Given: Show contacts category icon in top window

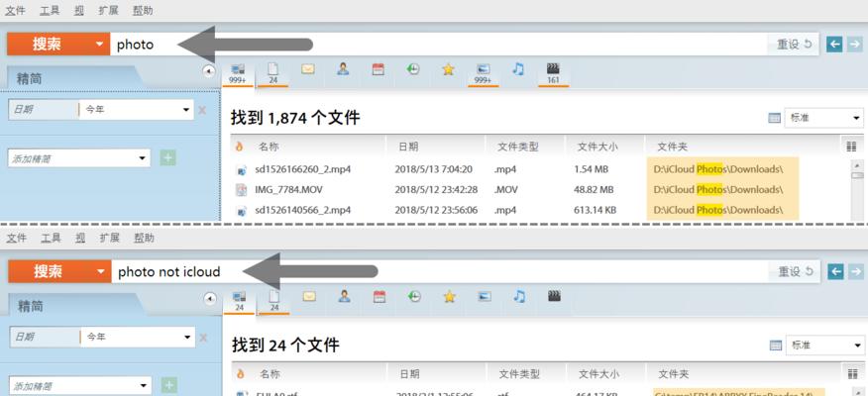Looking at the screenshot, I should [343, 69].
